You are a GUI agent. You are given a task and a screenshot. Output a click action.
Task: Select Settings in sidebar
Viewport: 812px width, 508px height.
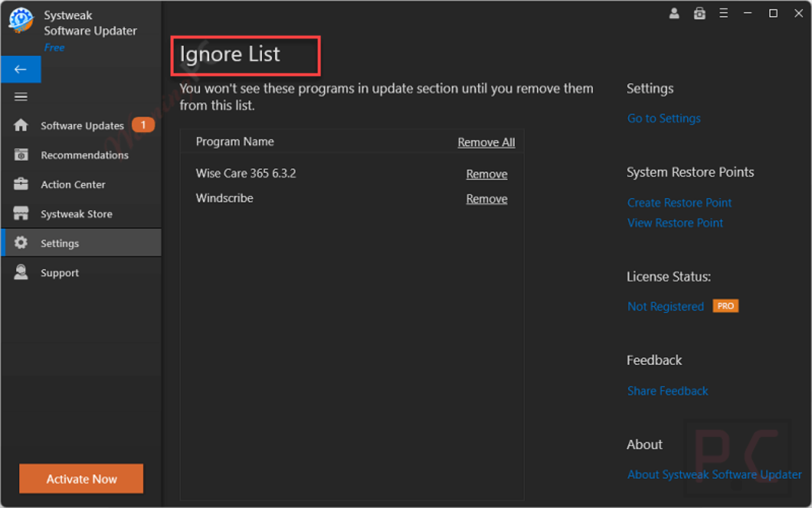pos(81,243)
